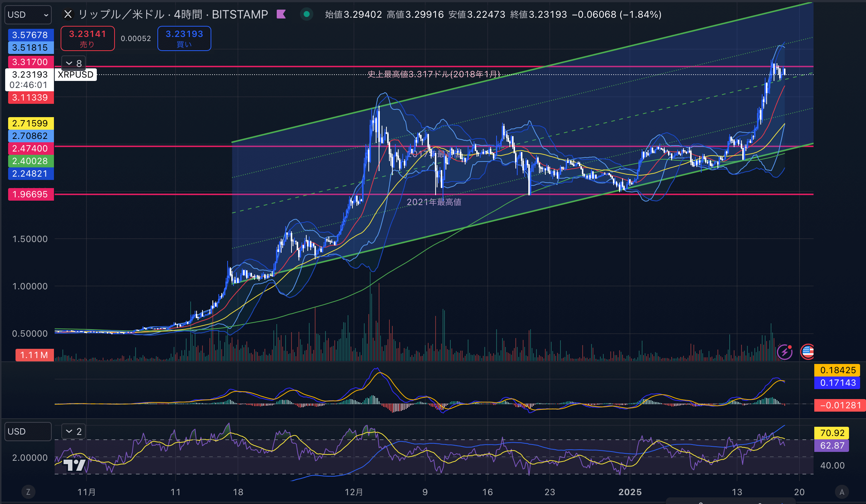This screenshot has width=866, height=504.
Task: Click the 0.17143 MACD signal label
Action: [838, 383]
